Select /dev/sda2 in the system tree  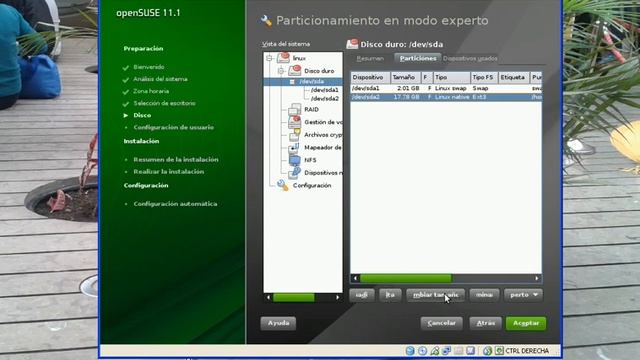pos(324,99)
